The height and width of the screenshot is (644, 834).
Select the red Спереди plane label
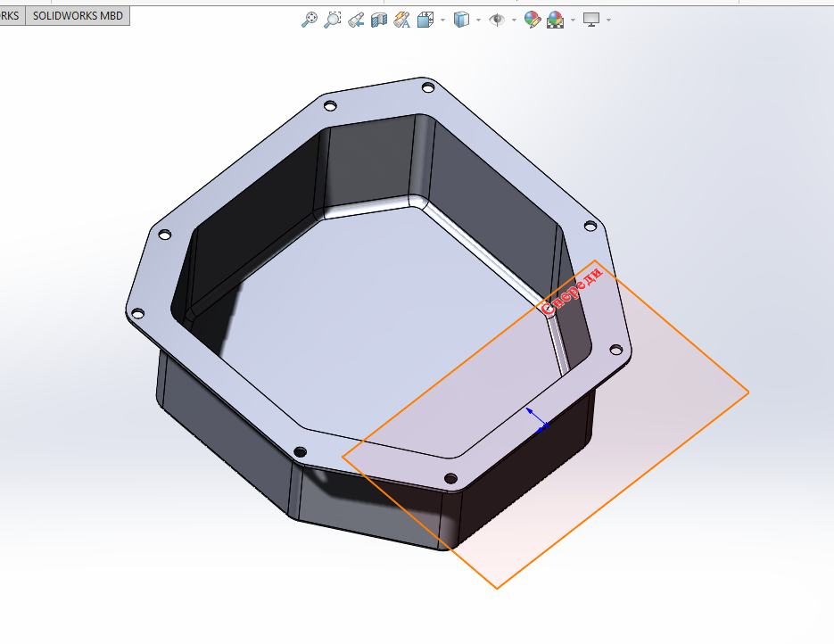[x=573, y=292]
